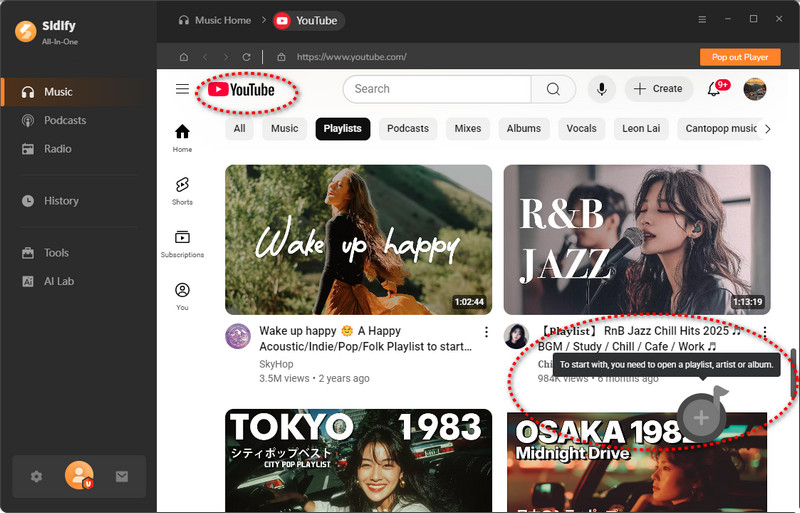The height and width of the screenshot is (513, 800).
Task: Click the page vertical scrollbar
Action: click(x=794, y=373)
